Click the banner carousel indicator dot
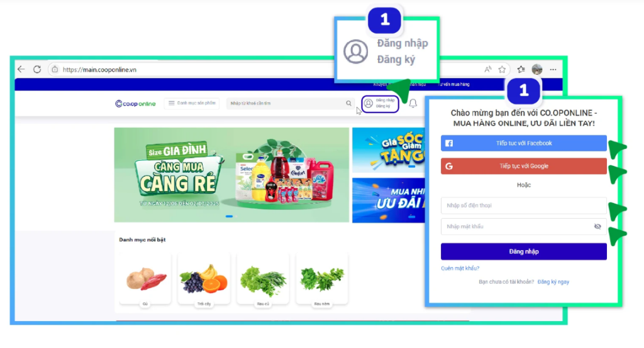 (x=229, y=216)
